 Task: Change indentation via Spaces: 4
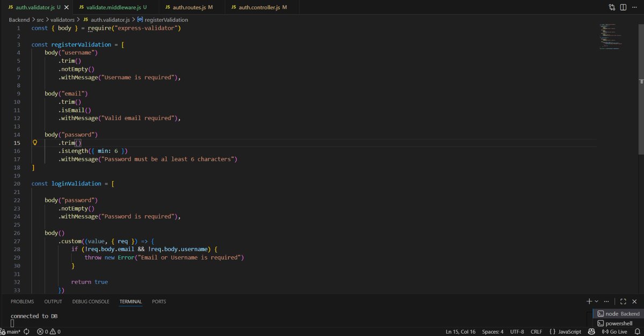[x=493, y=332]
